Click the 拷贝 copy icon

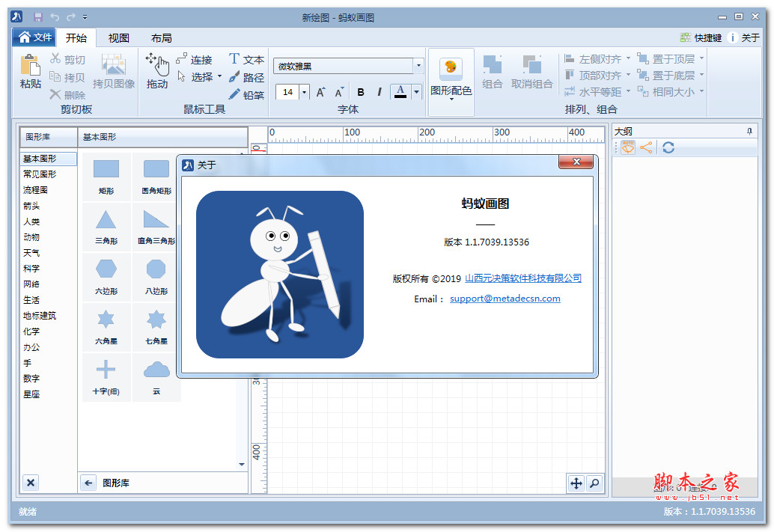coord(55,76)
